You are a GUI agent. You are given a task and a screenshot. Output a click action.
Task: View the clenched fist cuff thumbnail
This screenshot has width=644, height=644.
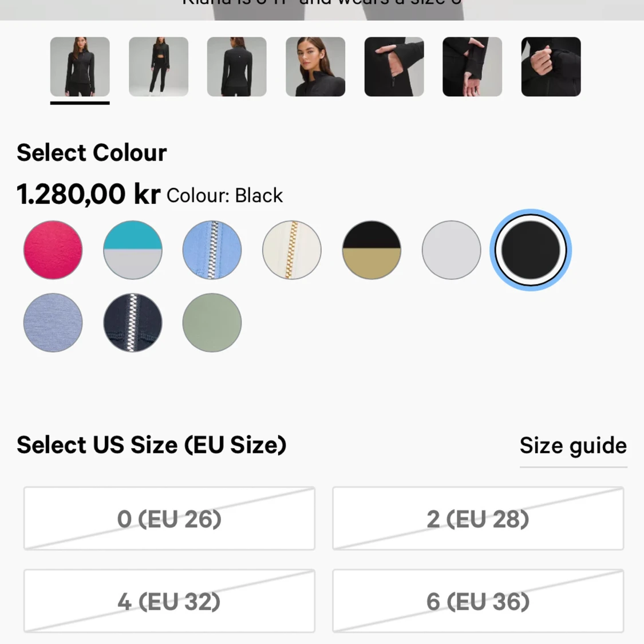coord(551,66)
